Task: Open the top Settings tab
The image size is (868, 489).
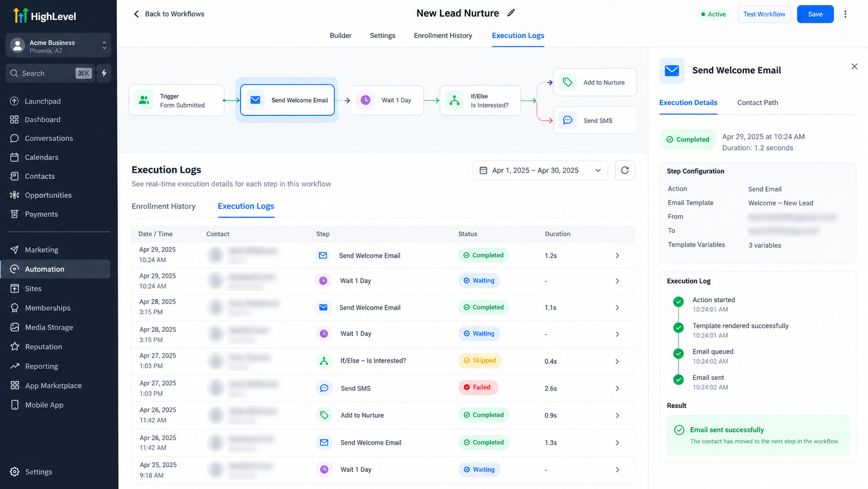Action: click(383, 35)
